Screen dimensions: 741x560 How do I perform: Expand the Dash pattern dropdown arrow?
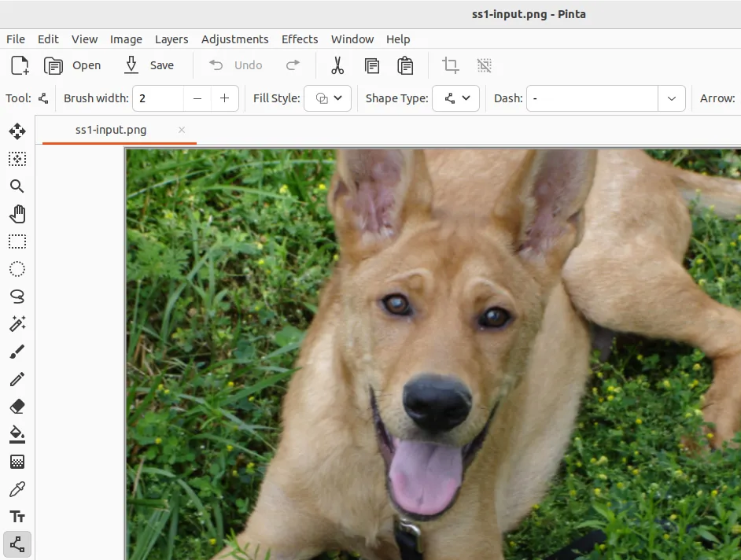click(x=672, y=98)
